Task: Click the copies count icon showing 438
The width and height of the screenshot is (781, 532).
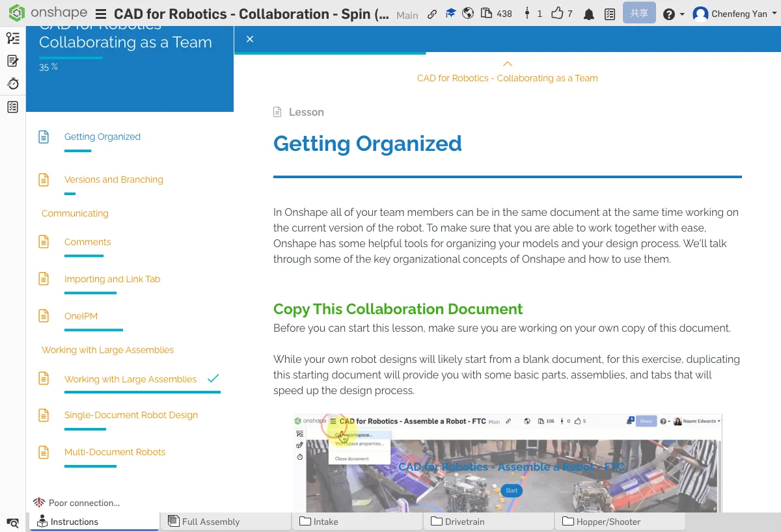Action: 486,14
